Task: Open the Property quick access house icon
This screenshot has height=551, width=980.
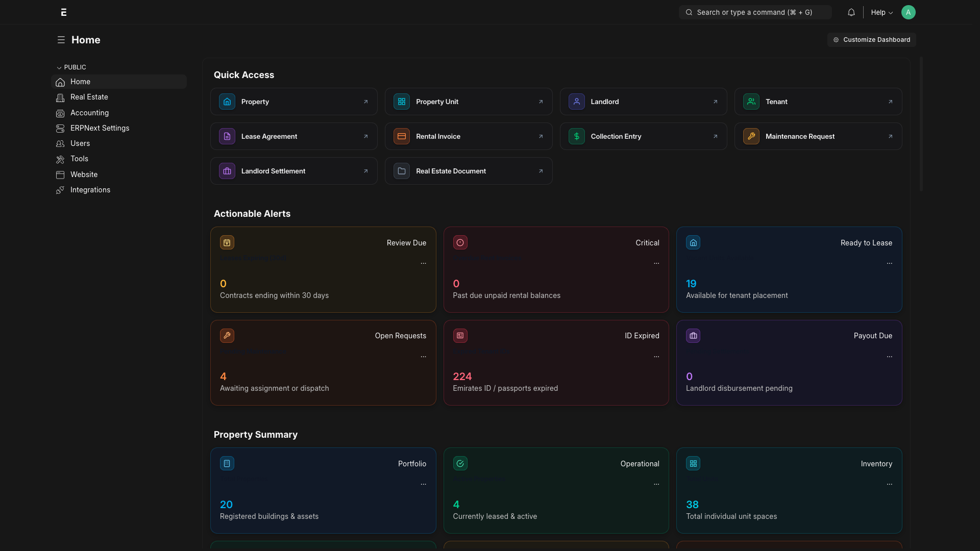Action: (227, 102)
